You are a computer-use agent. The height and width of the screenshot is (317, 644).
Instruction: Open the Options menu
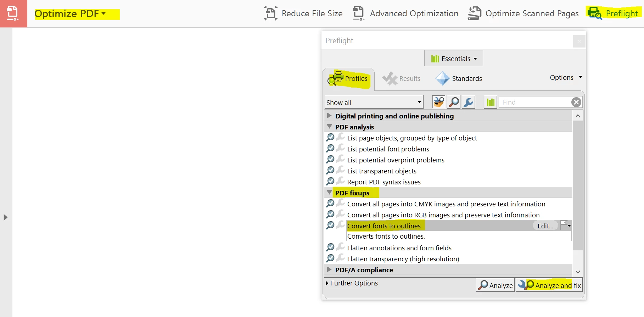click(x=566, y=77)
